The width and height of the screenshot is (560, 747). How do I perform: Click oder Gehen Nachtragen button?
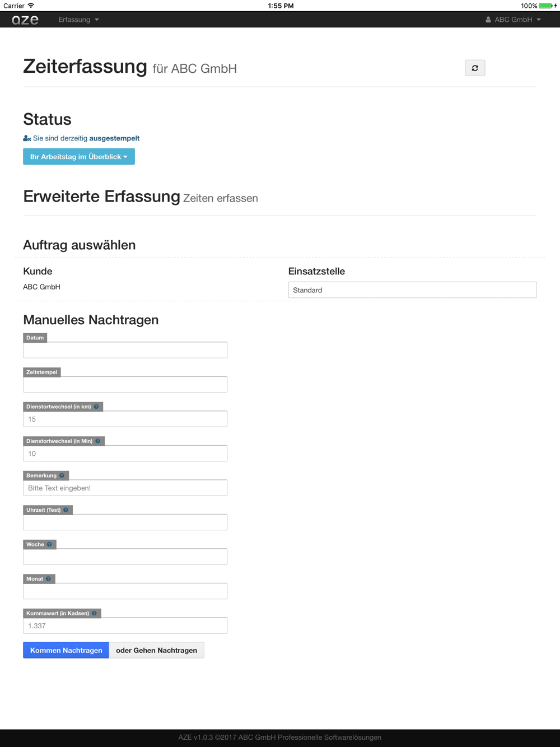(157, 650)
